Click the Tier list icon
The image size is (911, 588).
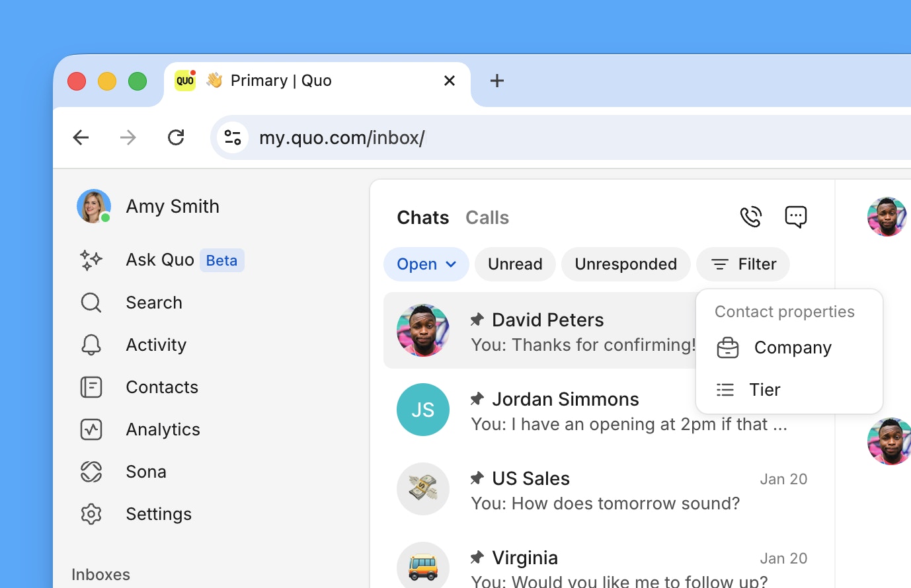725,390
